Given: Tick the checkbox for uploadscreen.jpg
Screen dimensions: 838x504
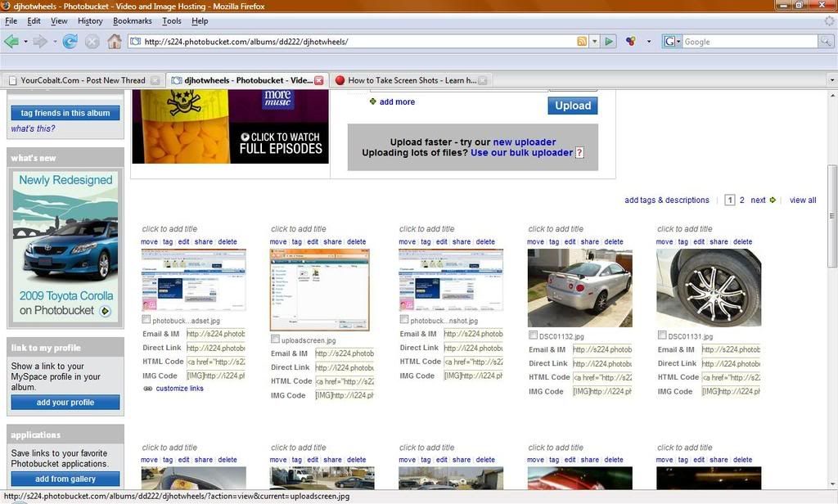Looking at the screenshot, I should 275,339.
